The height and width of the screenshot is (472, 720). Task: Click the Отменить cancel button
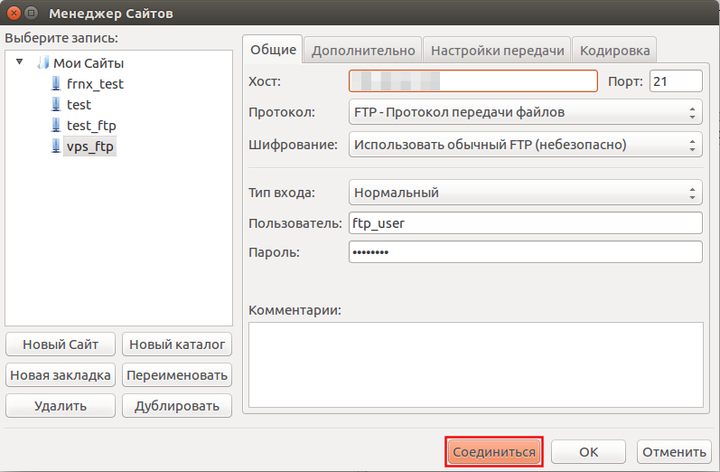click(674, 452)
